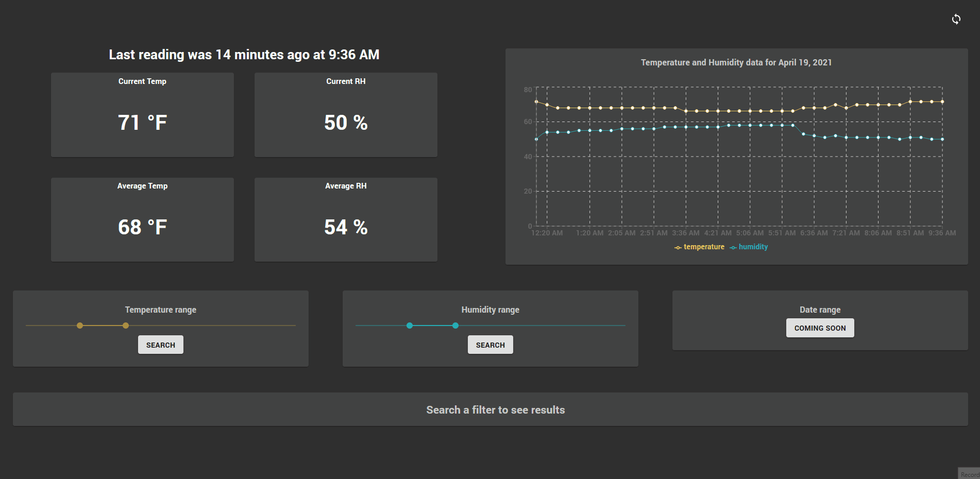Click the 12:20 AM x-axis label

click(547, 233)
